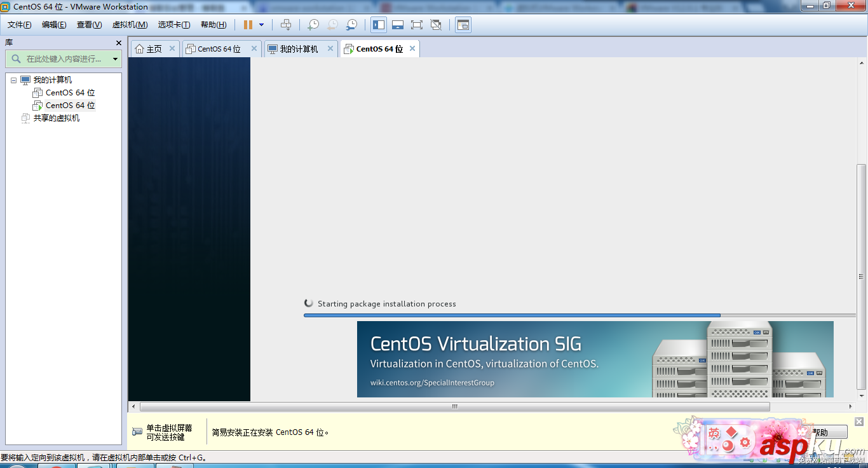Toggle Unity mode icon

pos(436,25)
